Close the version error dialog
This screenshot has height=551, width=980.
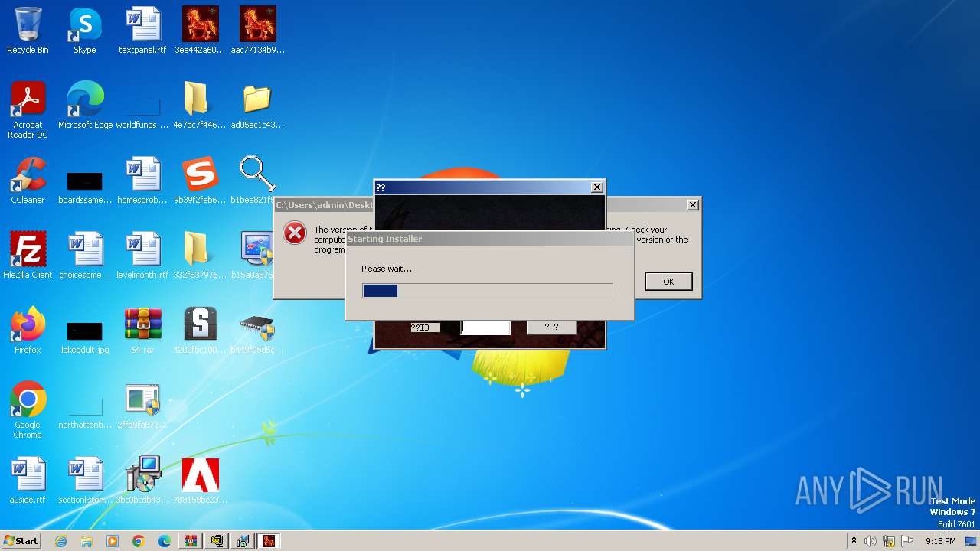(x=692, y=204)
